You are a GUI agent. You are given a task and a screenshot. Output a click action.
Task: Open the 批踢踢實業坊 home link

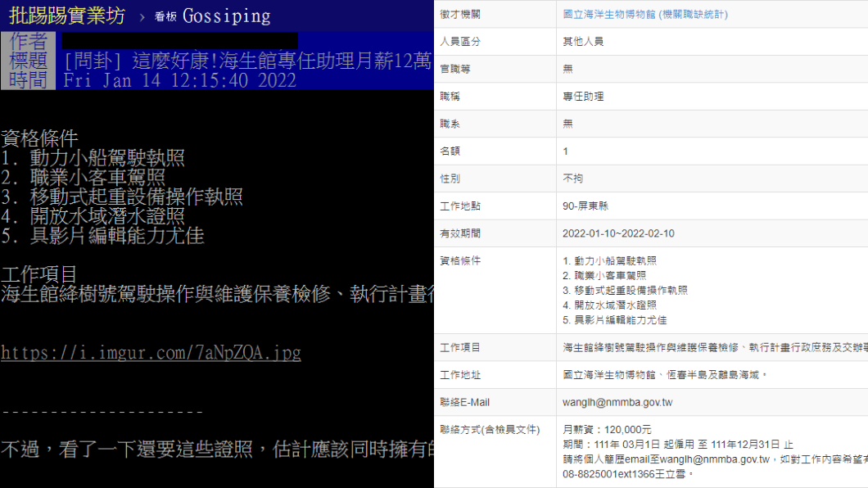pyautogui.click(x=67, y=16)
